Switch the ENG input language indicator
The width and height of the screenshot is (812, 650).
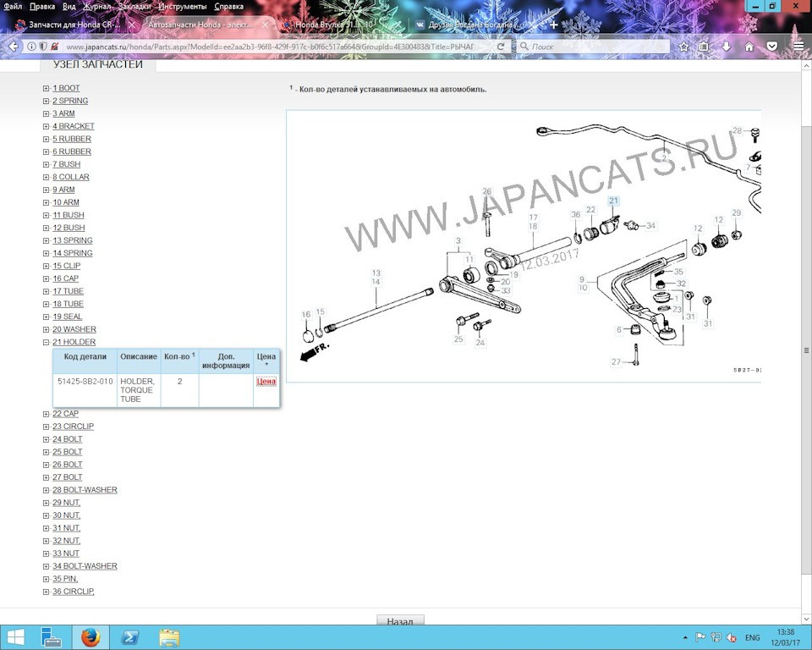tap(753, 637)
